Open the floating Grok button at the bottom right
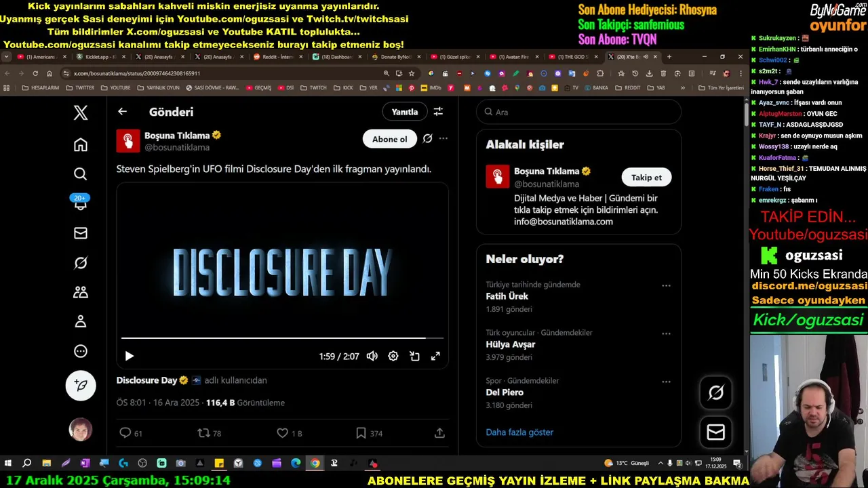The height and width of the screenshot is (488, 868). pos(716,393)
